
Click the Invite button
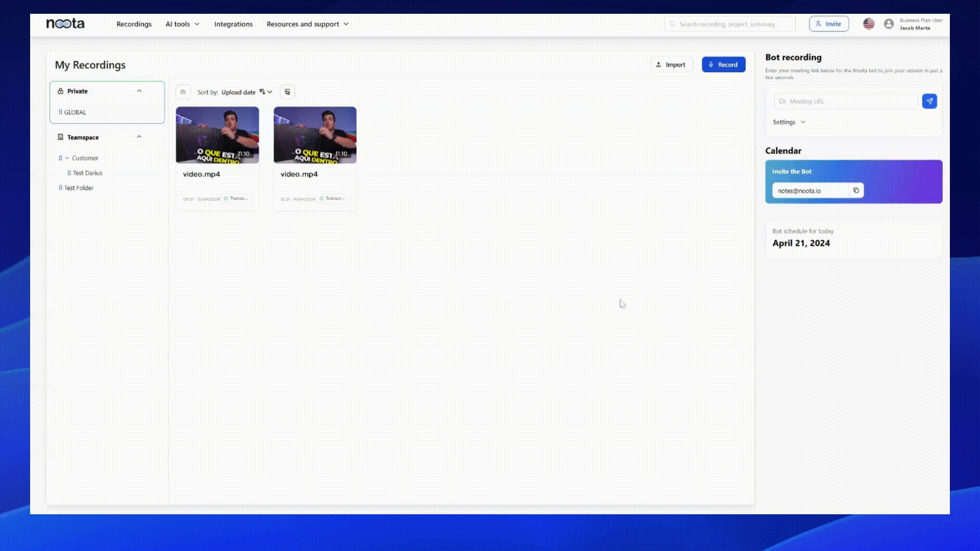pos(828,23)
